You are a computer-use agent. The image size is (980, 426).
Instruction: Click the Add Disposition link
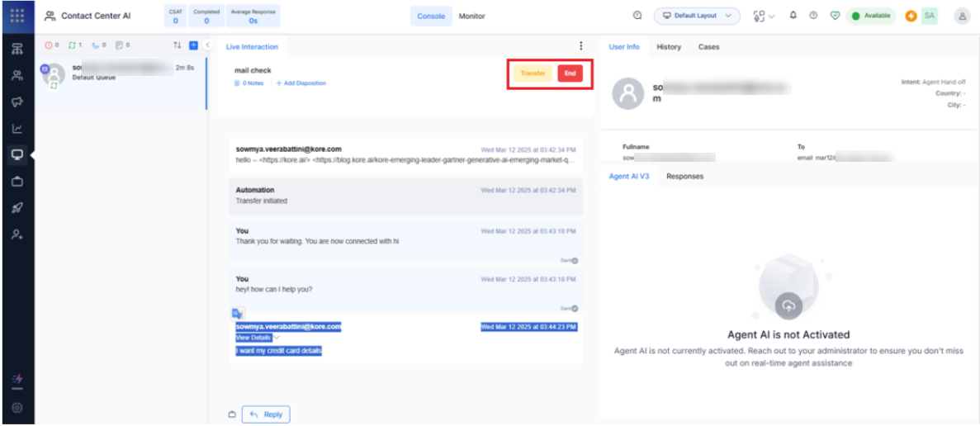[301, 83]
